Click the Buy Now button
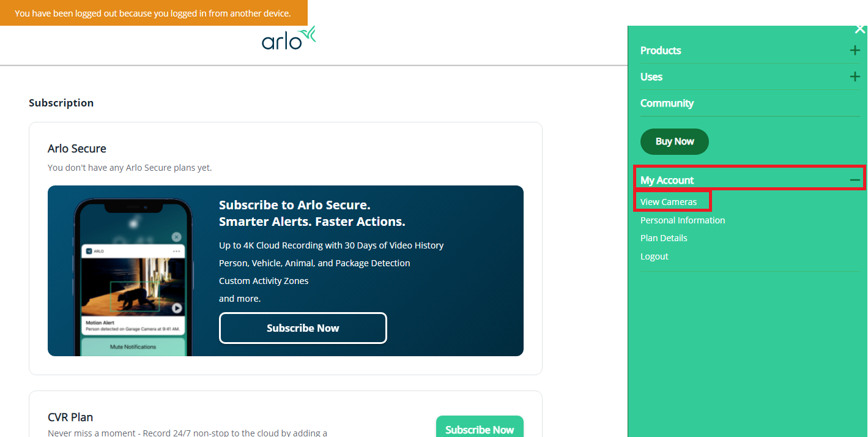This screenshot has width=868, height=437. 674,141
